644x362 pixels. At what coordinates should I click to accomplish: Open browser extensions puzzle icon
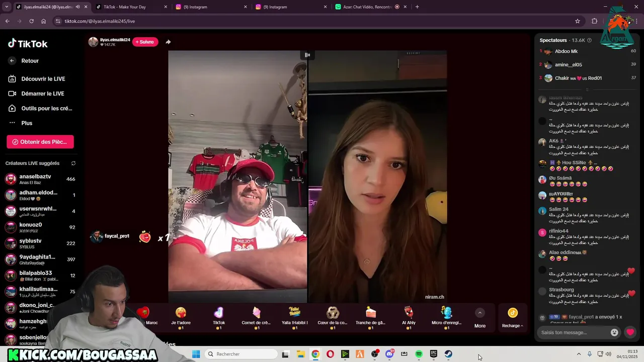coord(595,21)
